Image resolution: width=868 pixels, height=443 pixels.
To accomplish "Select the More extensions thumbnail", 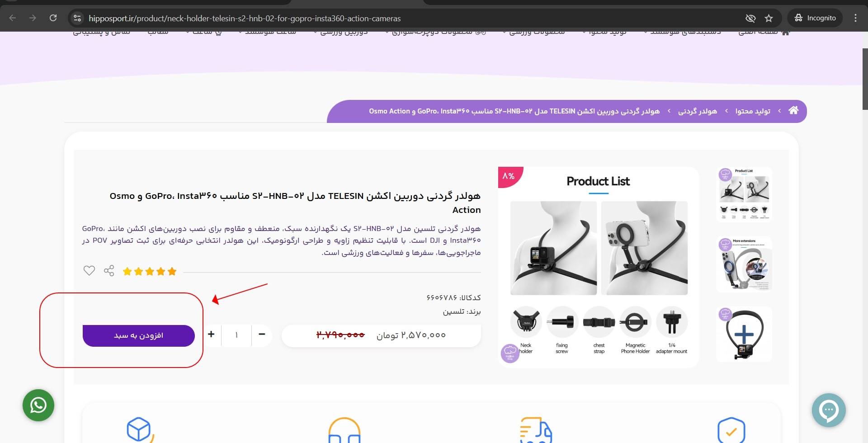I will click(744, 264).
